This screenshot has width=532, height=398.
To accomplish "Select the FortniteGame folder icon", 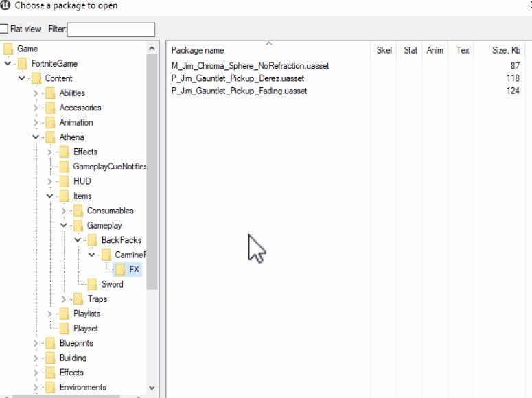I will [23, 63].
